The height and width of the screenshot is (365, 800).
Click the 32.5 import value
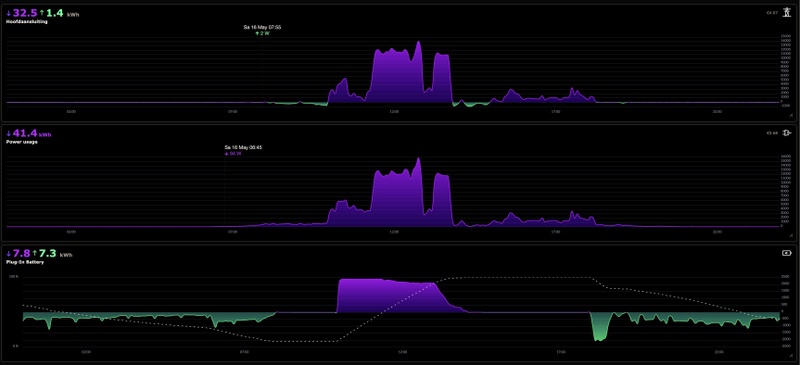click(25, 13)
